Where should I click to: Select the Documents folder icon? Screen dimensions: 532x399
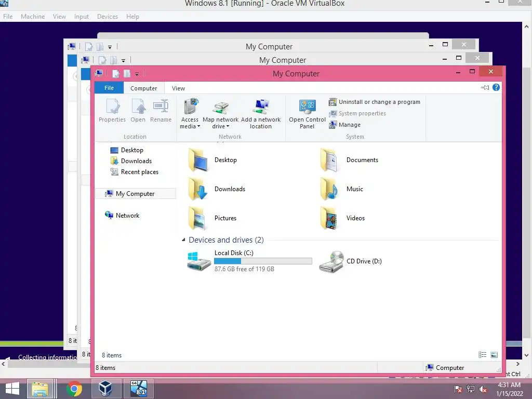coord(329,160)
